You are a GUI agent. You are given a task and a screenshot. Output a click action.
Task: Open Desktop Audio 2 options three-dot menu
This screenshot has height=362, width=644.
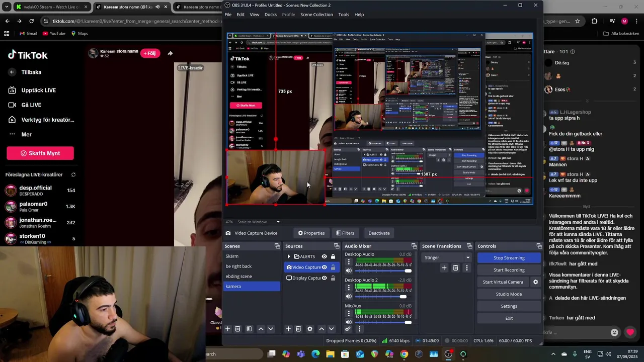pyautogui.click(x=349, y=288)
